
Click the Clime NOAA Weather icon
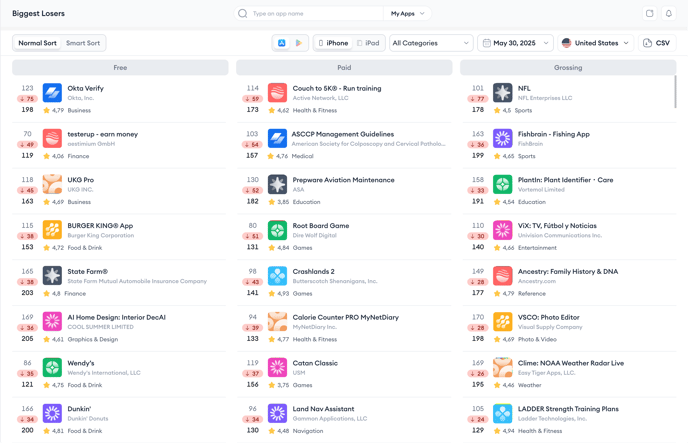pyautogui.click(x=502, y=367)
